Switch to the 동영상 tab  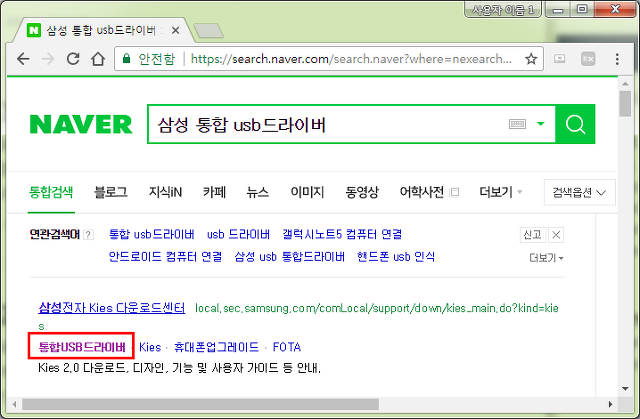pos(362,192)
